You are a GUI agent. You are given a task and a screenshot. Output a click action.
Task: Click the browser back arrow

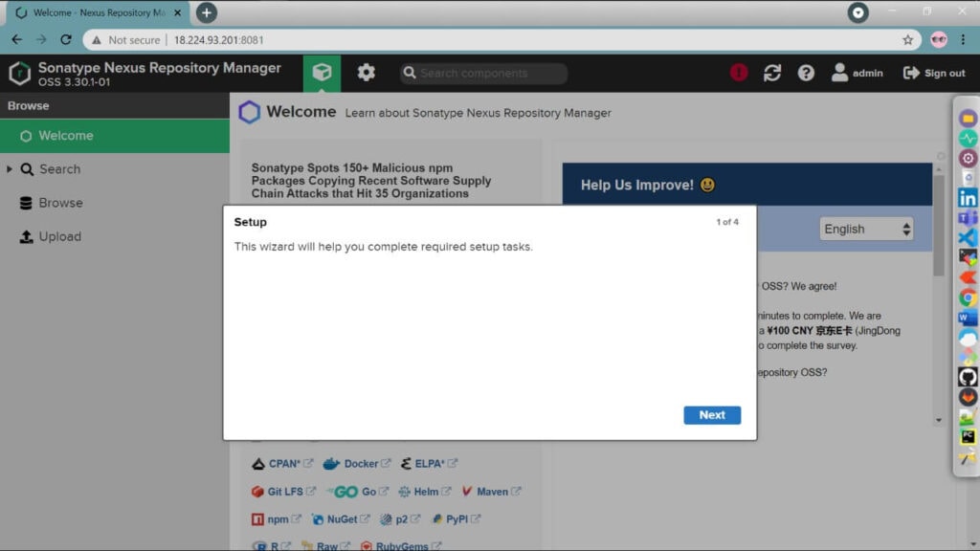click(17, 39)
